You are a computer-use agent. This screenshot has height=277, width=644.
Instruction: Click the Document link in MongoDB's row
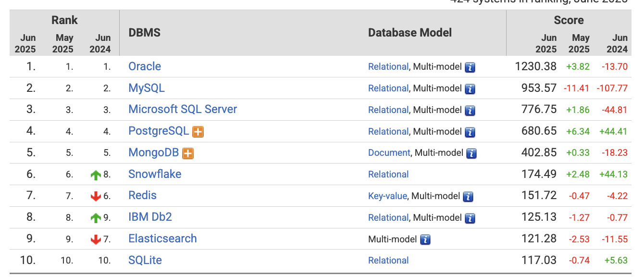pos(389,153)
